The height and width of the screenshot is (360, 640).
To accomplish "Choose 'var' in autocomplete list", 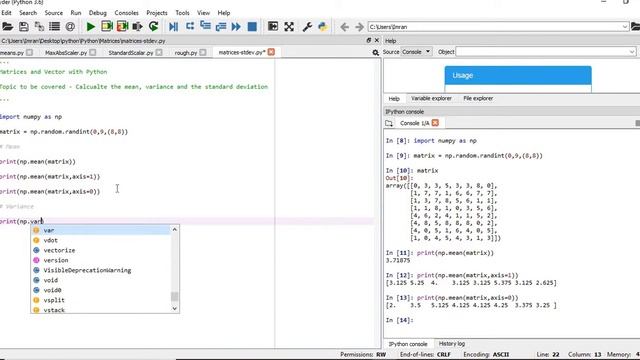I will [x=101, y=230].
